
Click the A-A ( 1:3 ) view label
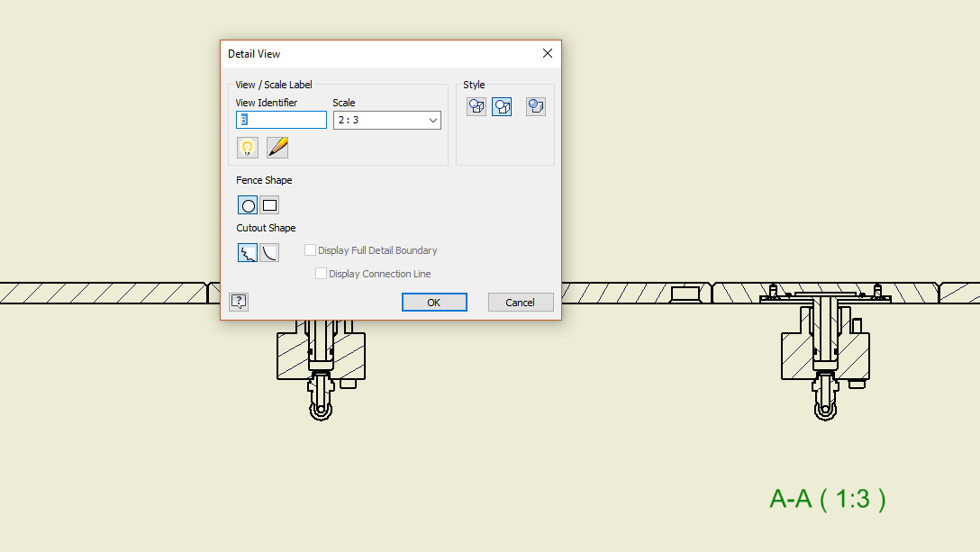(828, 496)
